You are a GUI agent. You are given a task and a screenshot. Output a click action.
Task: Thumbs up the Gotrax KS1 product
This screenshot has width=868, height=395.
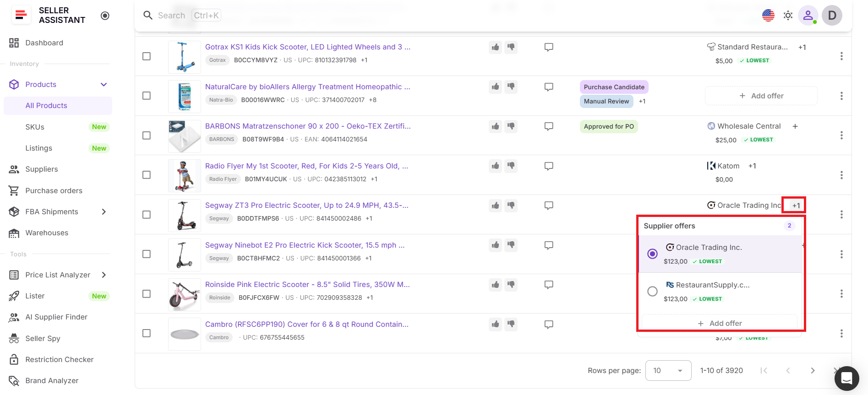click(496, 47)
